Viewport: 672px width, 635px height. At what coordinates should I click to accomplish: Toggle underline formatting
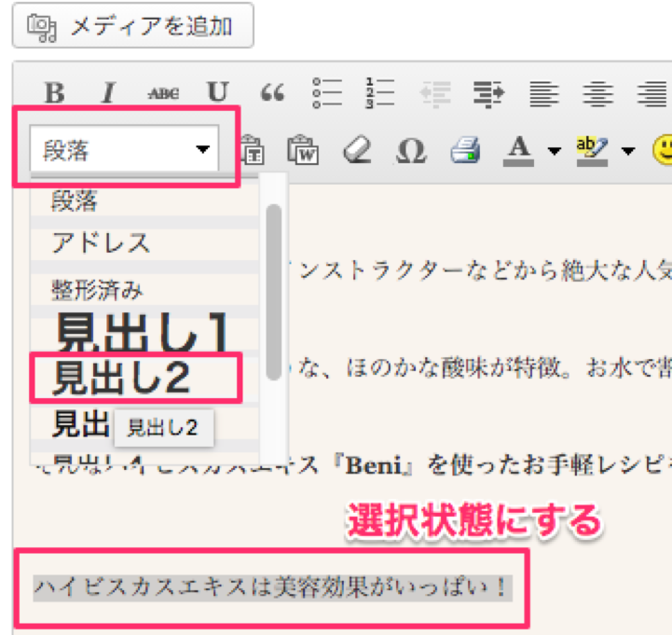[x=217, y=92]
